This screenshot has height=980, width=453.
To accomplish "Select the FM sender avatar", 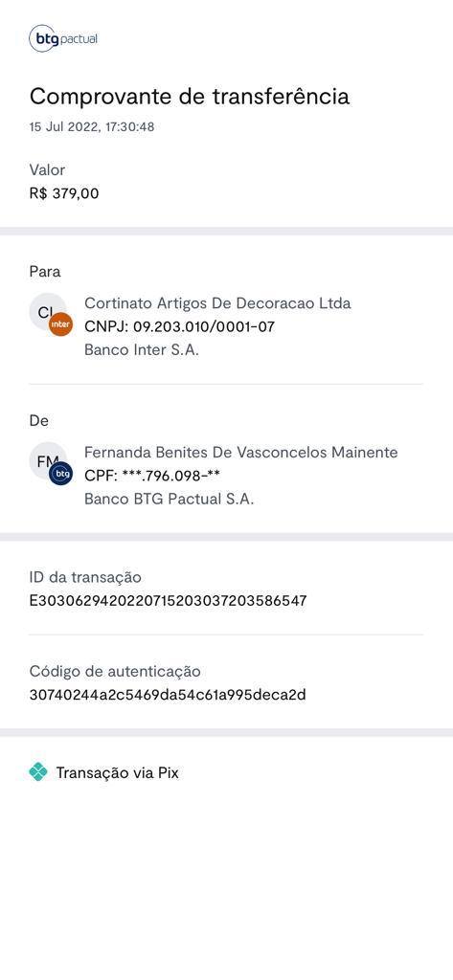I will click(x=48, y=460).
